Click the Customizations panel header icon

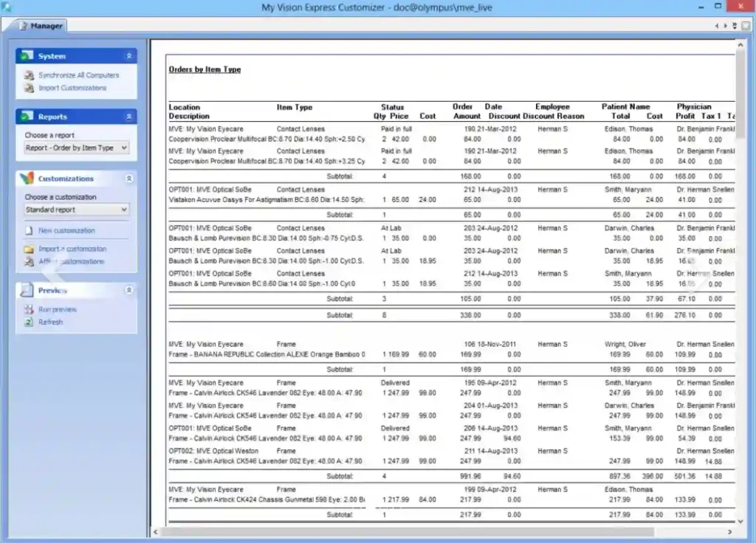coord(28,178)
